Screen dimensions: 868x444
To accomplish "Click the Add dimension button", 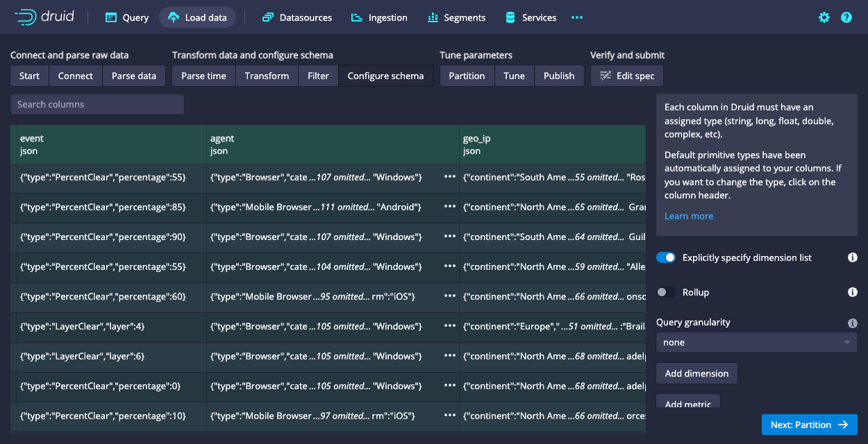I will coord(696,373).
